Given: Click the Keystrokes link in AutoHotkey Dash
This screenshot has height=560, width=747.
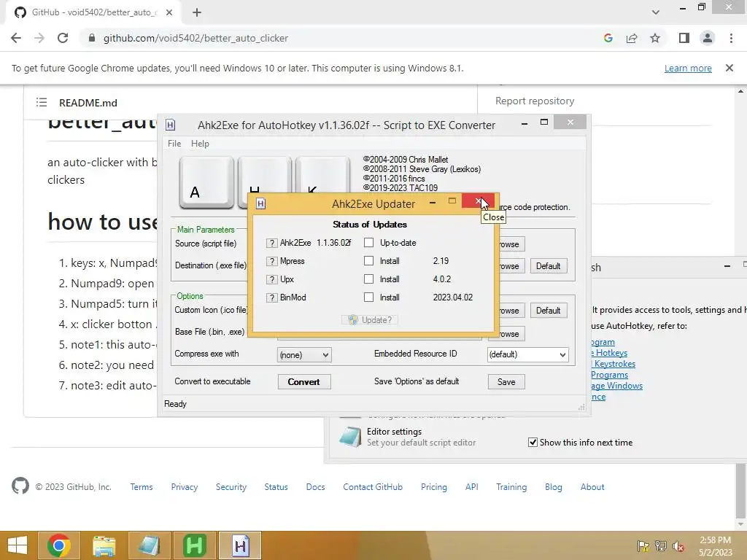Looking at the screenshot, I should pos(613,364).
